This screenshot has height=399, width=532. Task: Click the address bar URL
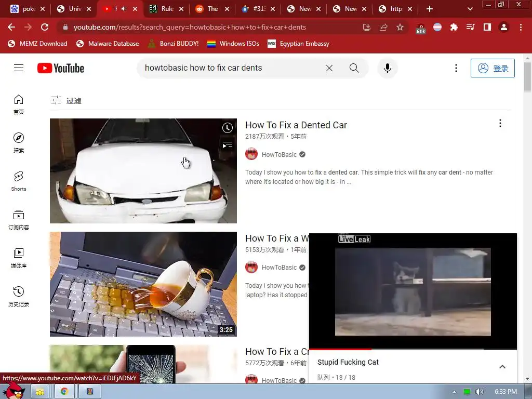tap(190, 27)
